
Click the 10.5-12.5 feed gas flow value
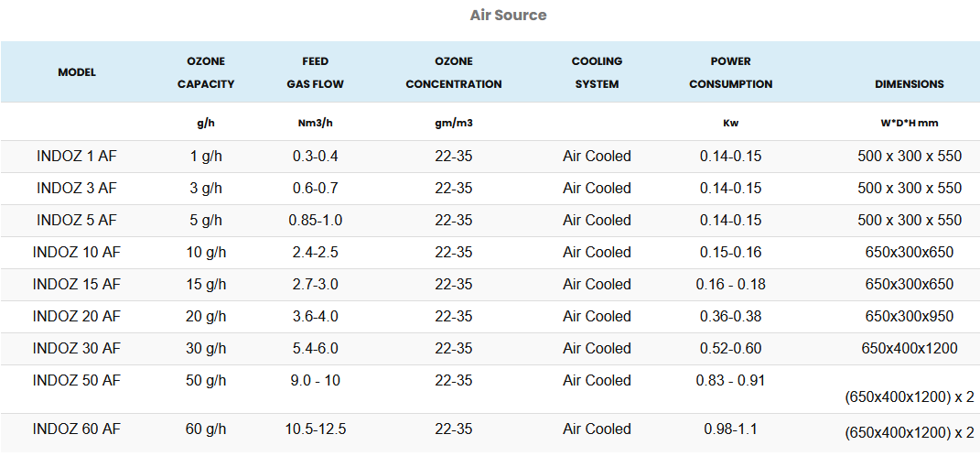pos(315,429)
